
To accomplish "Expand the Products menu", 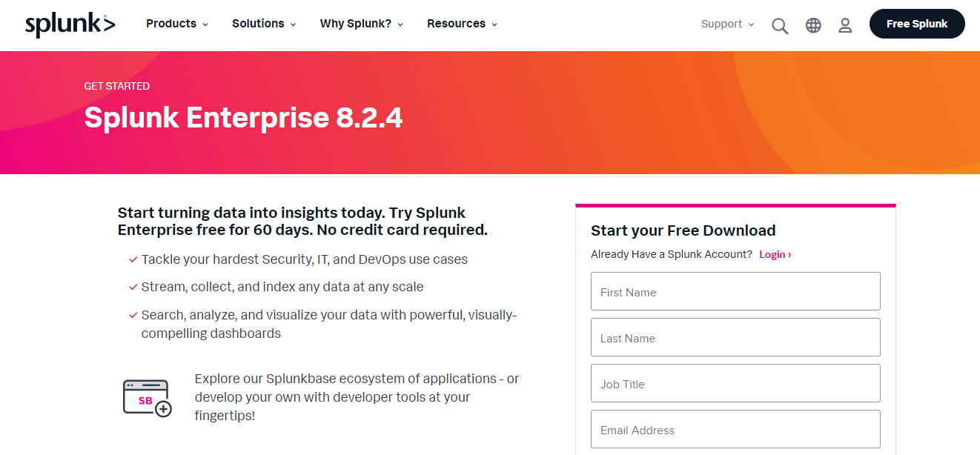I will 177,24.
